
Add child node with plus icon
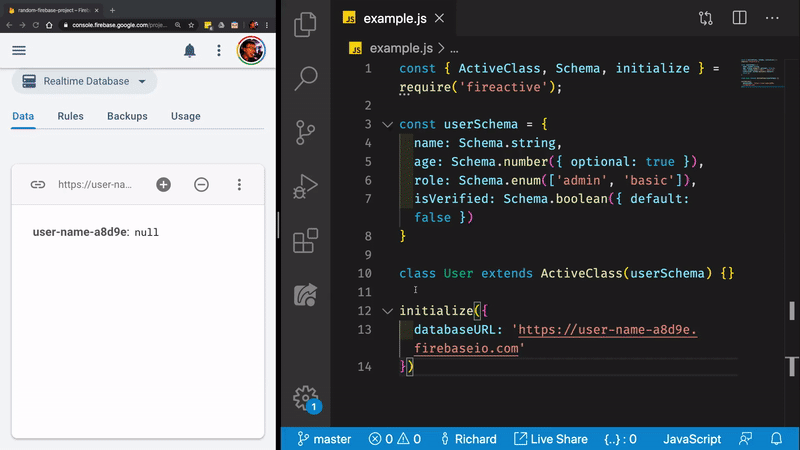163,184
